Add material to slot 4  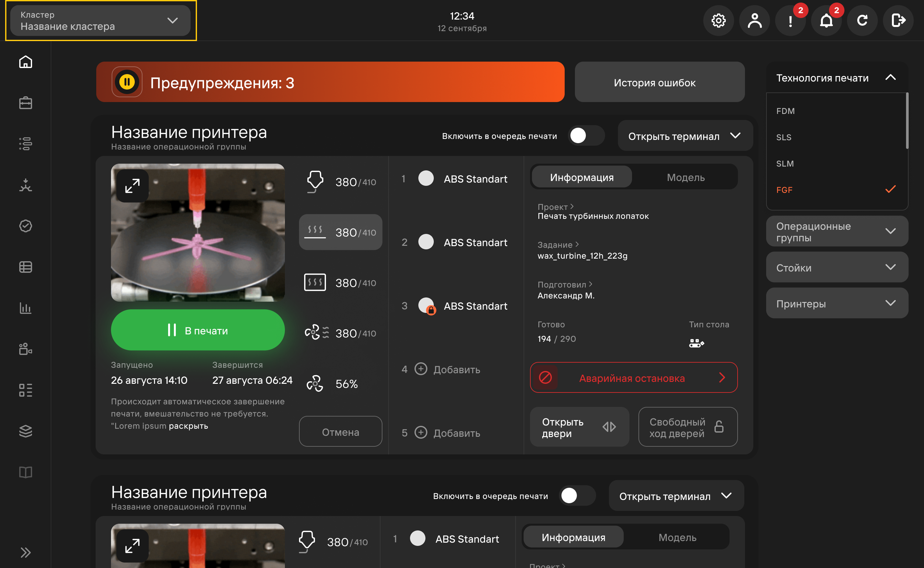click(x=447, y=369)
